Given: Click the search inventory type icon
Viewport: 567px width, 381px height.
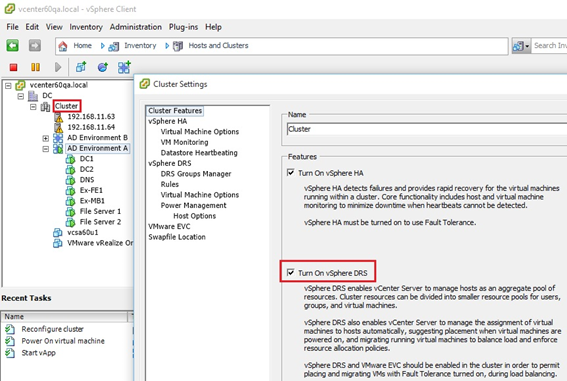Looking at the screenshot, I should click(x=518, y=46).
